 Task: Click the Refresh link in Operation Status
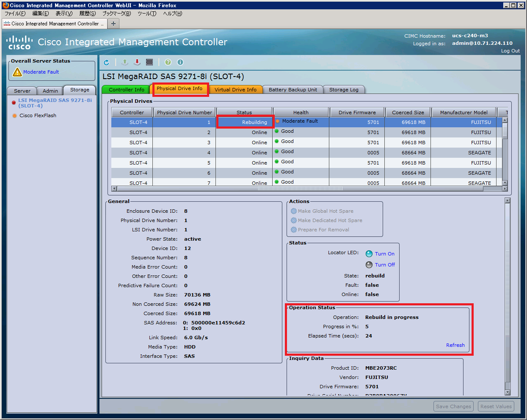455,345
